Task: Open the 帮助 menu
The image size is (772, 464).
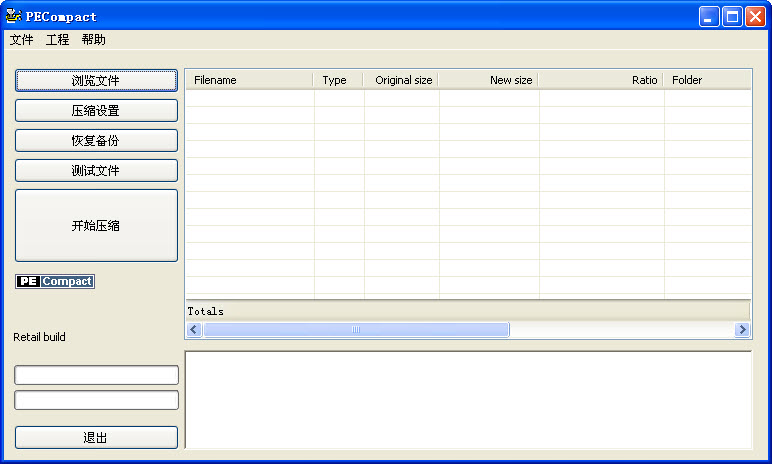Action: pyautogui.click(x=93, y=40)
